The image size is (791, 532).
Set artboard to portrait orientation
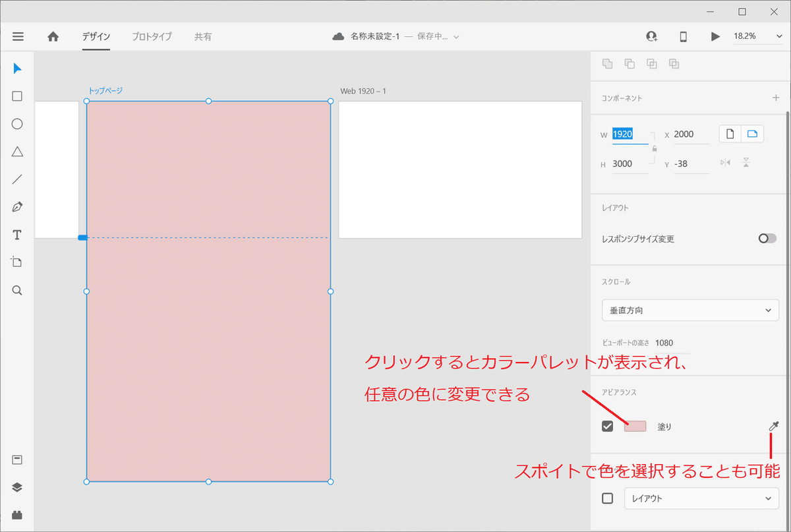tap(730, 134)
